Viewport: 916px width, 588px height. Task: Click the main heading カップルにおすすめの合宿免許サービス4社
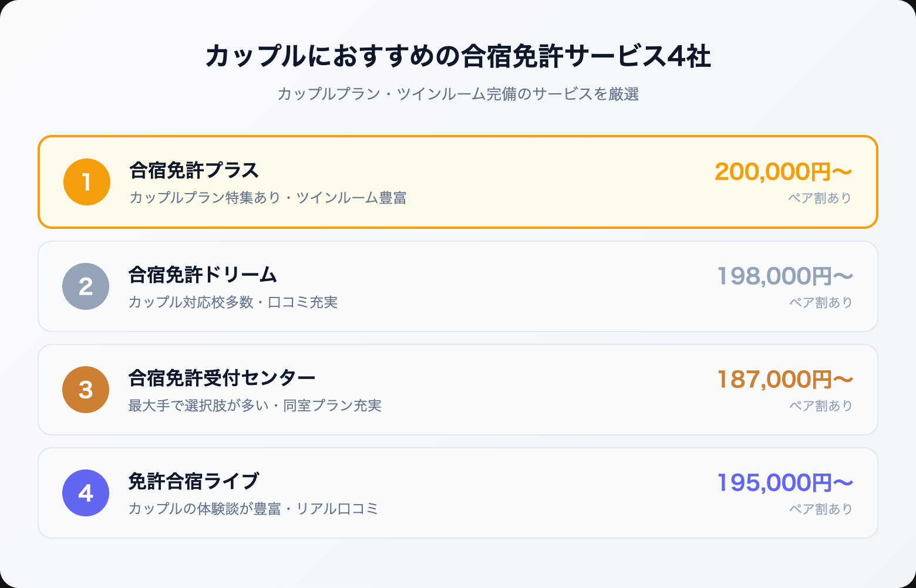(x=458, y=56)
